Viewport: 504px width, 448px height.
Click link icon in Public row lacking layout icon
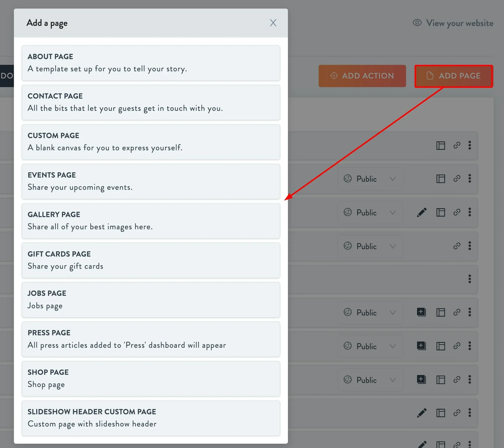pos(457,246)
